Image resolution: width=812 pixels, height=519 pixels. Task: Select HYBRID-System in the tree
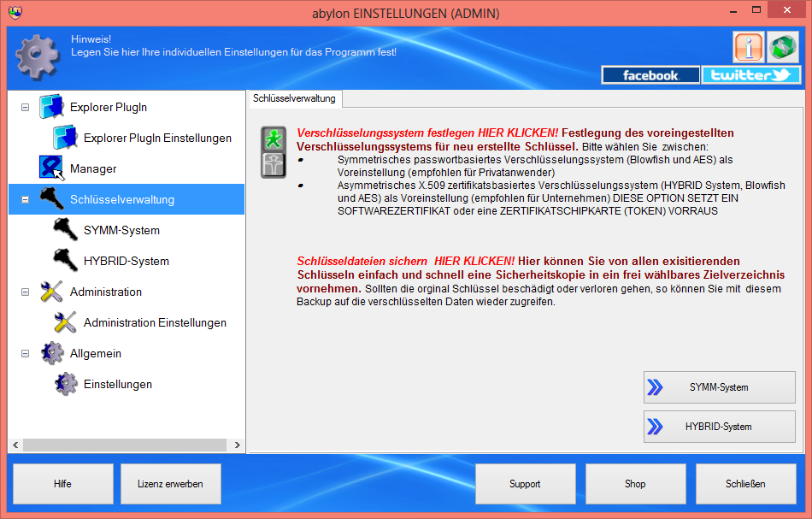point(127,261)
